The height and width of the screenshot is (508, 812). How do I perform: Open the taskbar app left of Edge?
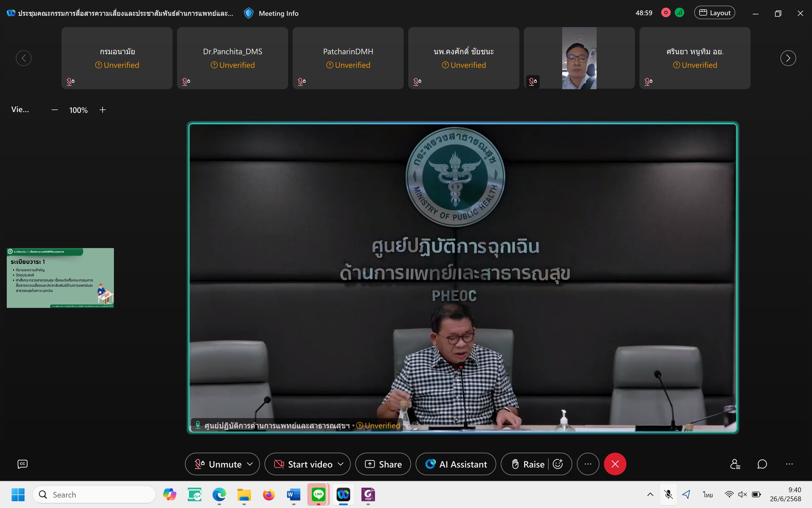point(194,494)
